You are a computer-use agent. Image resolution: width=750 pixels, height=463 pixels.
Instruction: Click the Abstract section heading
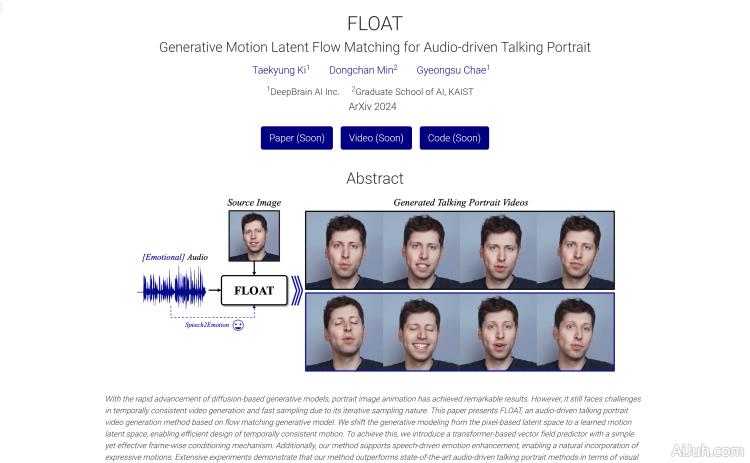pyautogui.click(x=375, y=178)
